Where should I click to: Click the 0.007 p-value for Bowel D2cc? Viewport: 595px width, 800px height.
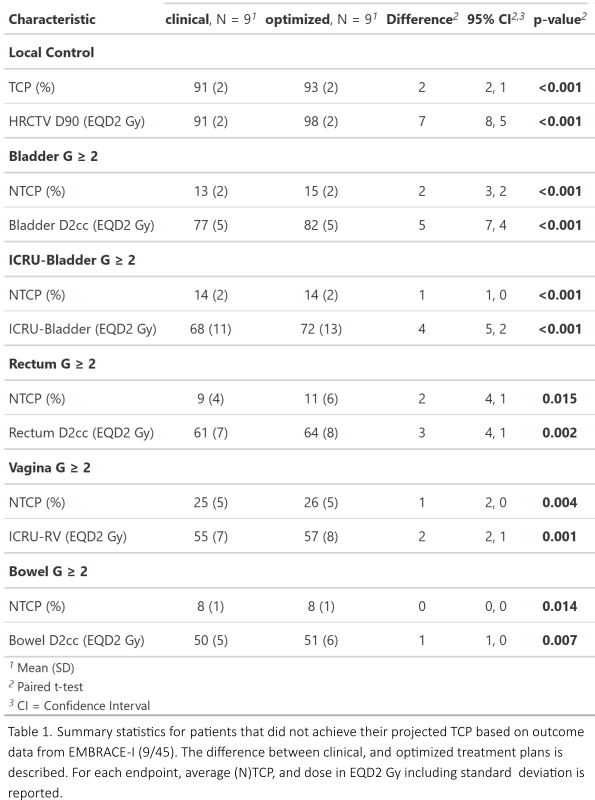click(x=560, y=640)
